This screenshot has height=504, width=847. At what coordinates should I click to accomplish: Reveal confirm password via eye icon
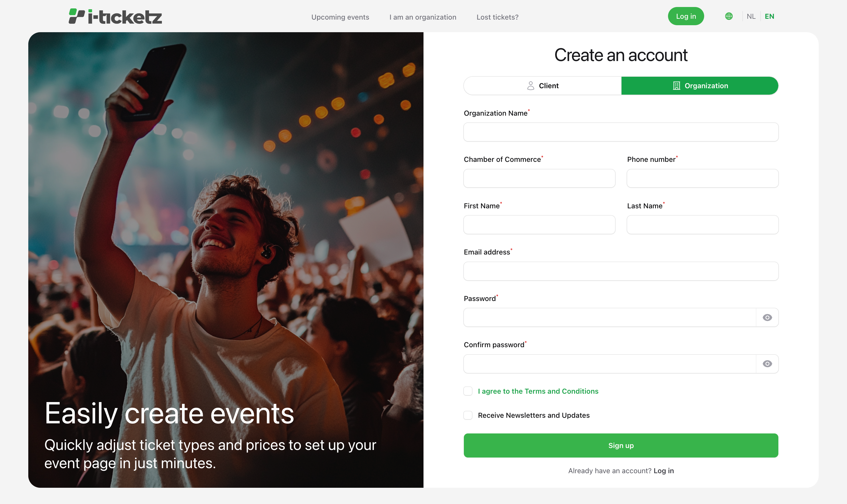(x=767, y=364)
